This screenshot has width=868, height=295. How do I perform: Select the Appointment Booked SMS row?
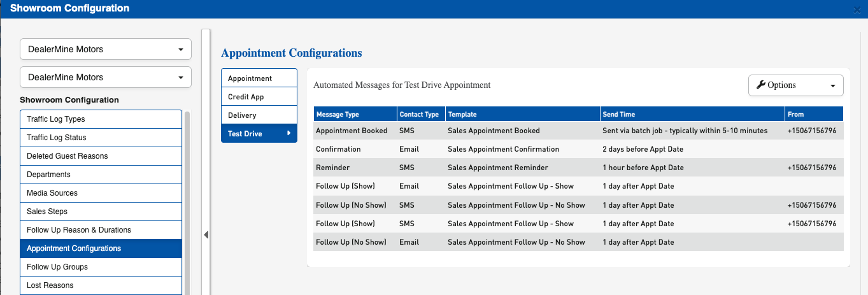pyautogui.click(x=578, y=131)
